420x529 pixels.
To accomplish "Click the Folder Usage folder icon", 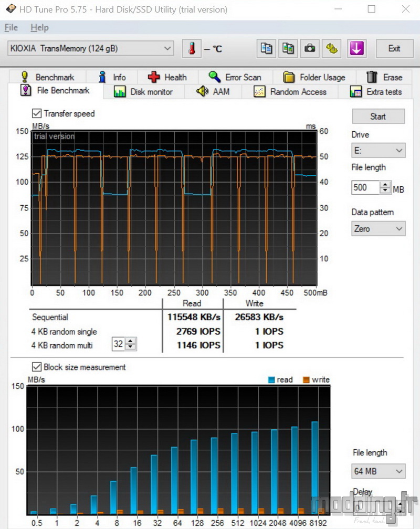I will click(289, 77).
